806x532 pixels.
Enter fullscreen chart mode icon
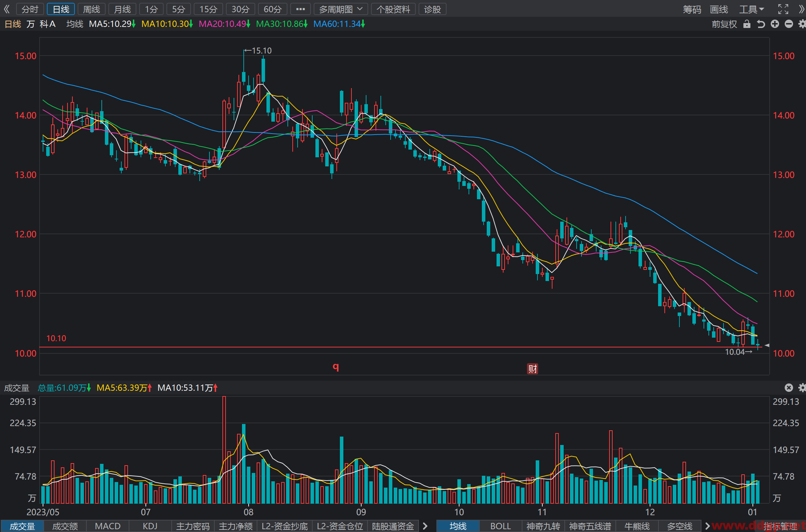[x=783, y=9]
